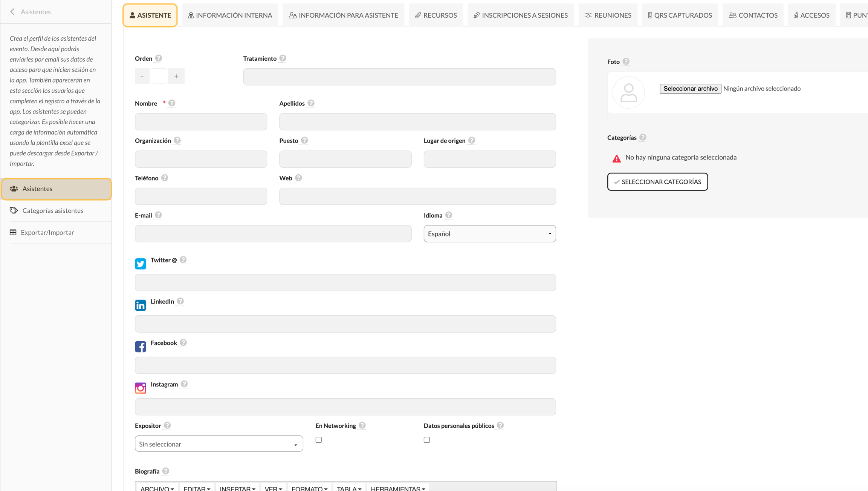
Task: Increase Orden with the plus button
Action: tap(176, 77)
